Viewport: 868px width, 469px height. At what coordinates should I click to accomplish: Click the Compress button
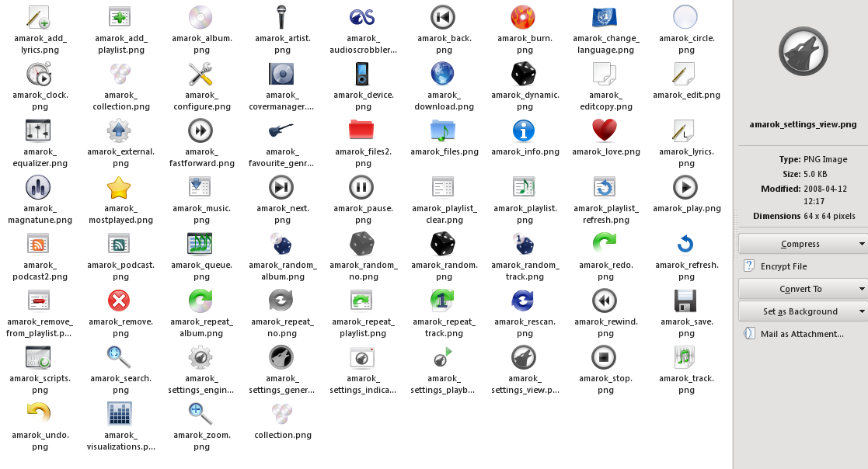(x=800, y=244)
